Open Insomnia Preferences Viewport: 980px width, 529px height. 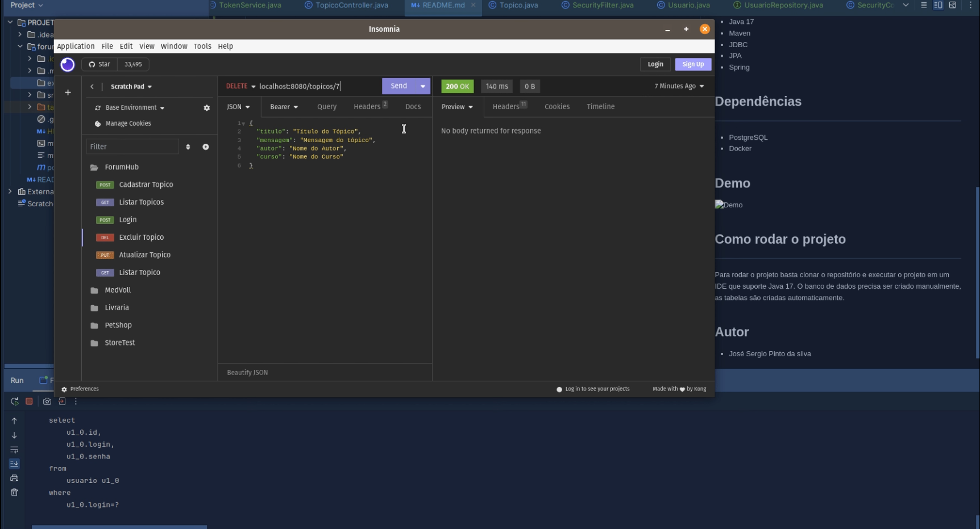coord(80,389)
